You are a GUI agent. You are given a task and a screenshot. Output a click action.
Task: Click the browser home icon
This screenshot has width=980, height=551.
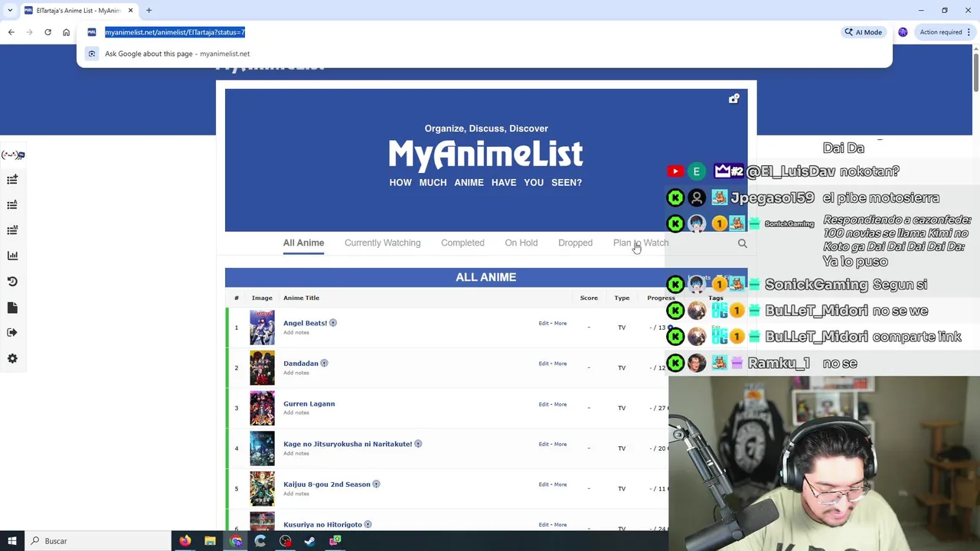(66, 32)
